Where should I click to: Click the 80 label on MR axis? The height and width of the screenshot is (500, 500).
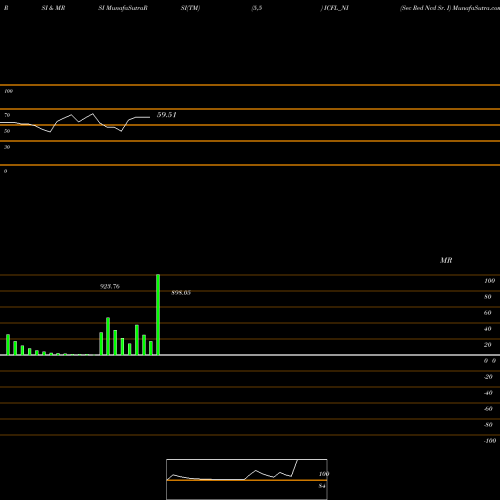point(488,297)
